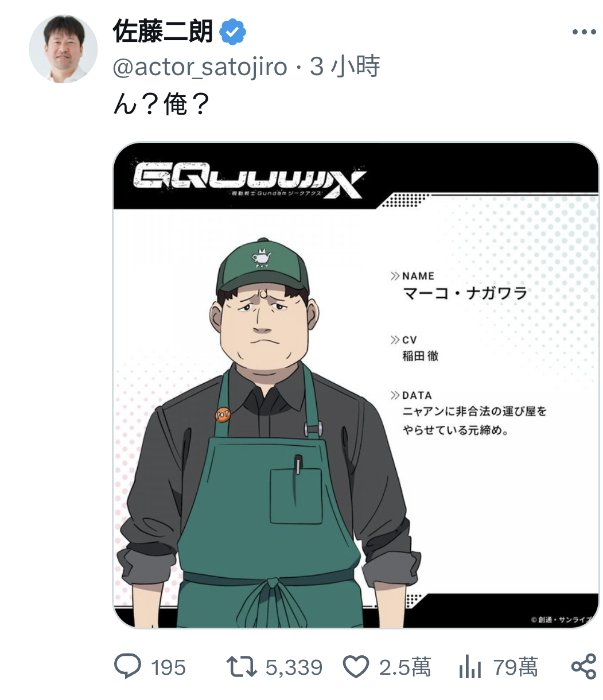
Task: Like the tweet with the heart icon
Action: pos(356,667)
